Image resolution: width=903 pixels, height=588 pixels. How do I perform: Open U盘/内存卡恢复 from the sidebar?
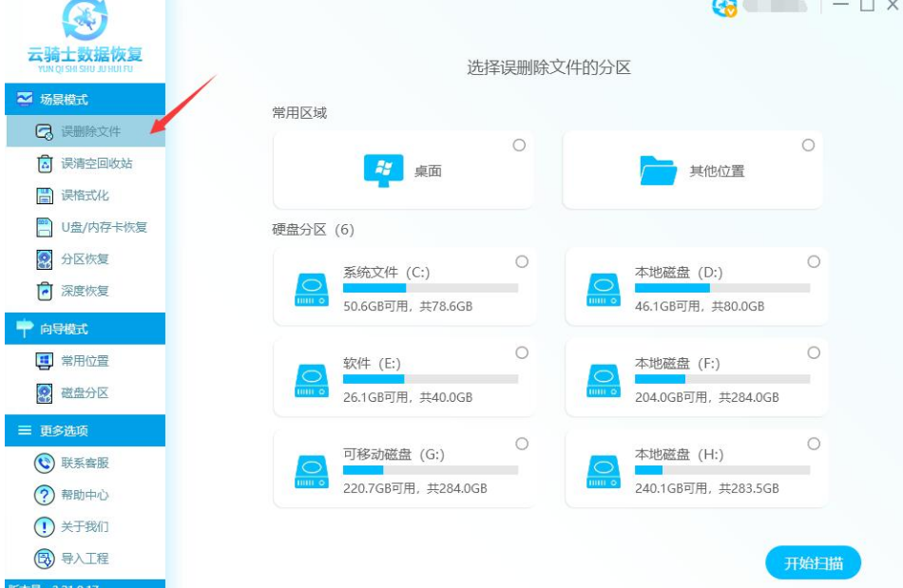click(104, 227)
